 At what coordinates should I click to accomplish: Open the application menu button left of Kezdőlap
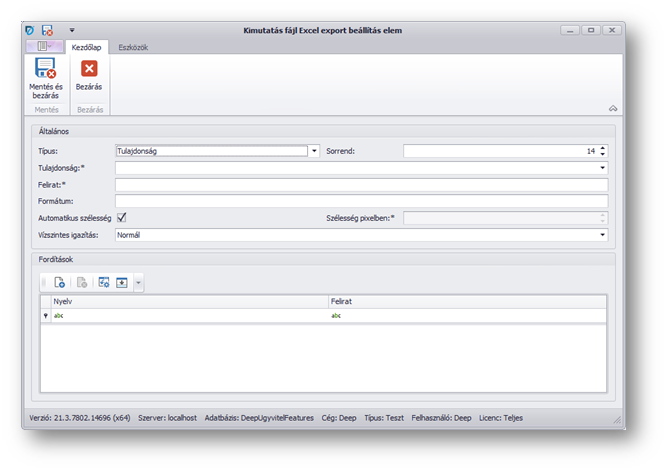point(45,47)
